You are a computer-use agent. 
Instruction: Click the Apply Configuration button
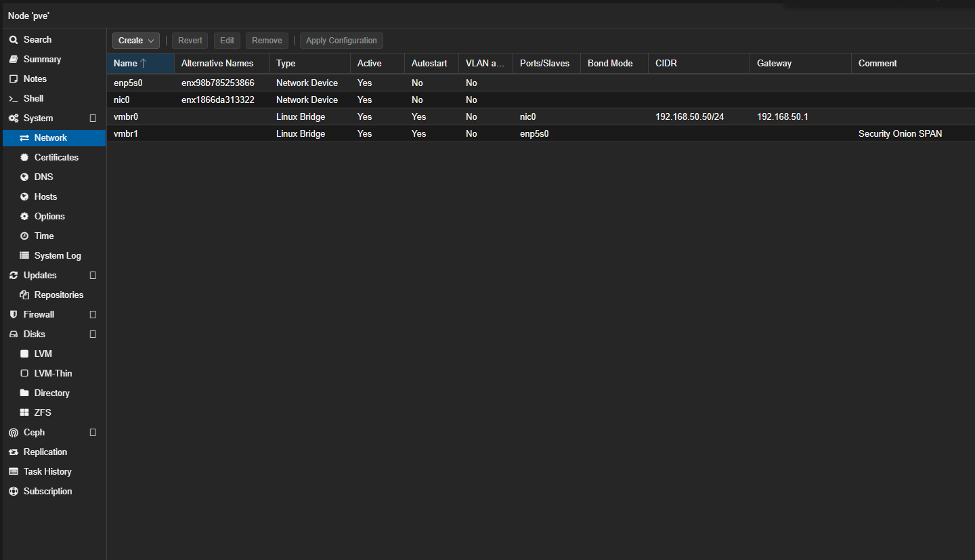pyautogui.click(x=341, y=41)
